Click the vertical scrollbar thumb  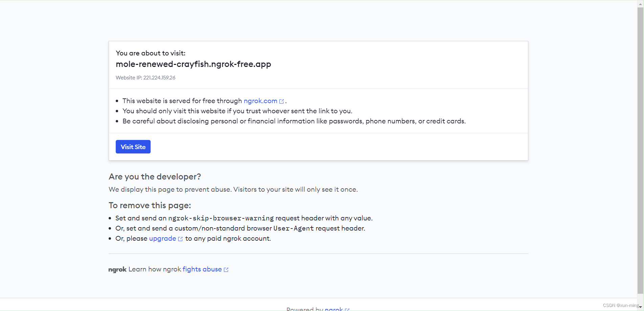(x=640, y=150)
